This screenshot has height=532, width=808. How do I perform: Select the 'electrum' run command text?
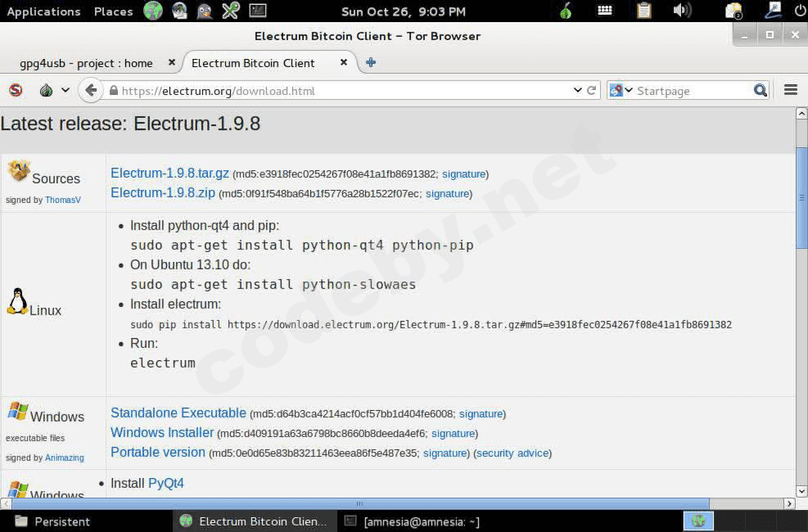click(x=163, y=363)
